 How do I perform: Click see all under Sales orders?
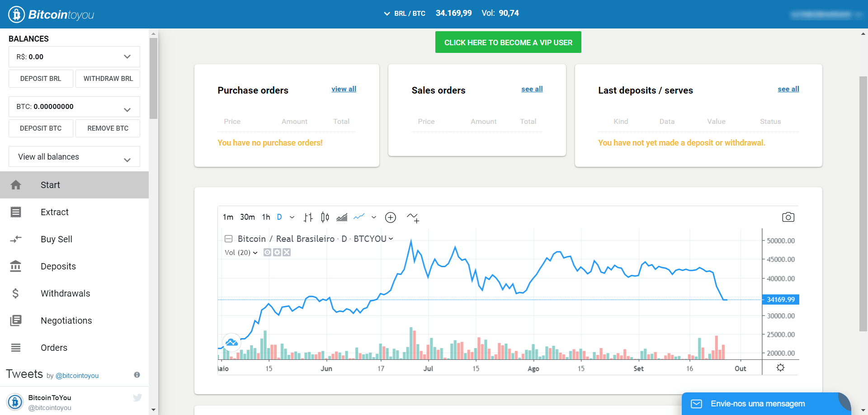point(532,89)
